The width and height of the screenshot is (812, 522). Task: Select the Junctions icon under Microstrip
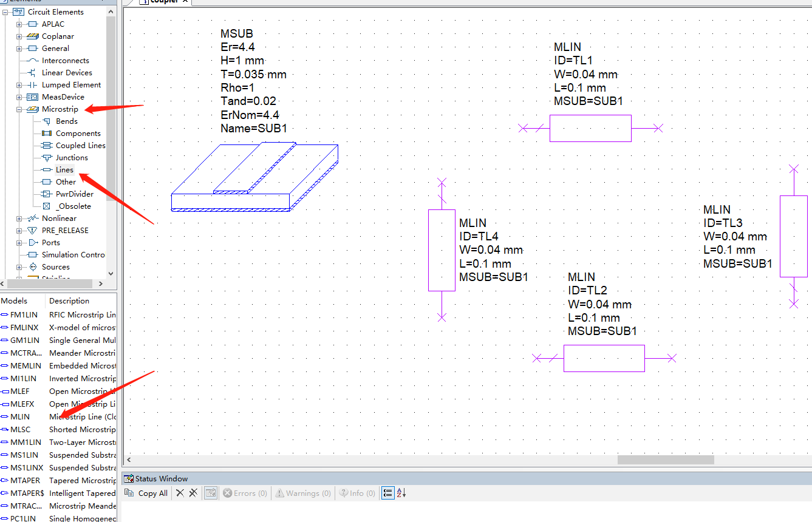pyautogui.click(x=47, y=158)
